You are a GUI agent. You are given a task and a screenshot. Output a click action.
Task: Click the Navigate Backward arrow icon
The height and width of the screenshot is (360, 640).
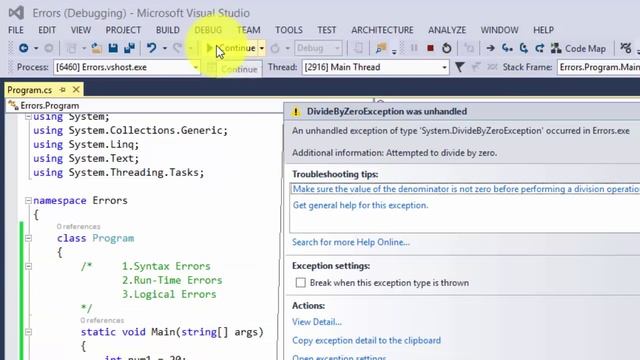coord(24,48)
